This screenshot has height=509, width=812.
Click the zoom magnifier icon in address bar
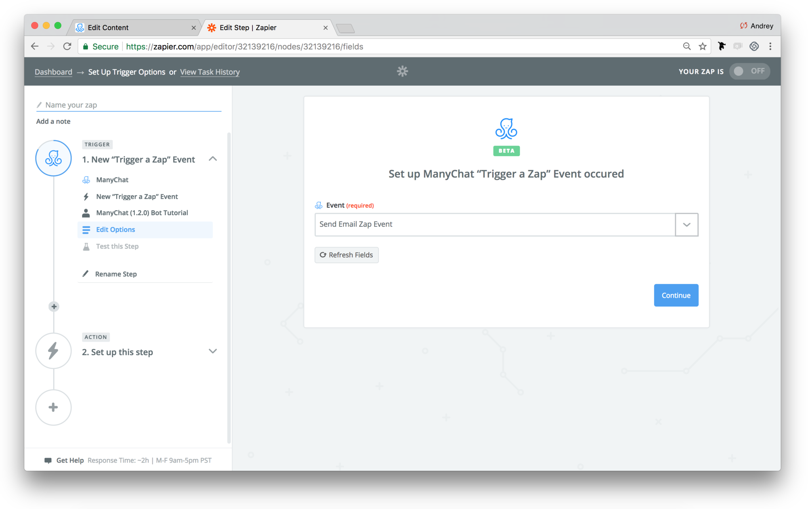687,46
